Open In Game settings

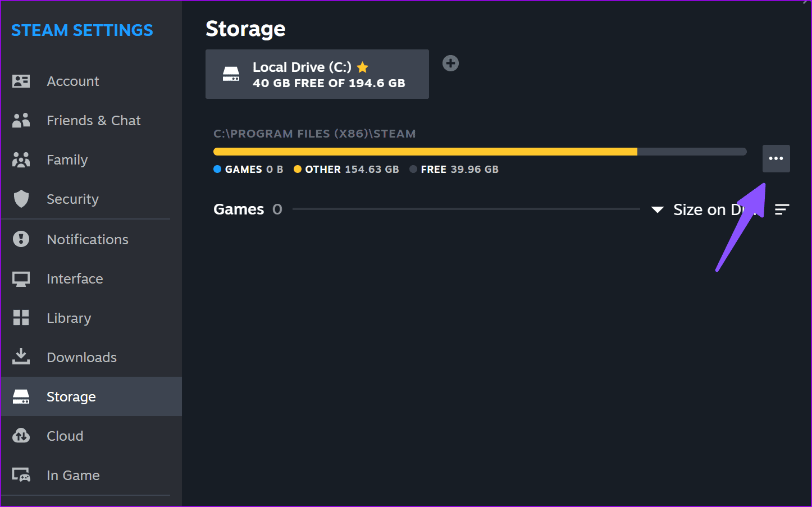[x=91, y=476]
